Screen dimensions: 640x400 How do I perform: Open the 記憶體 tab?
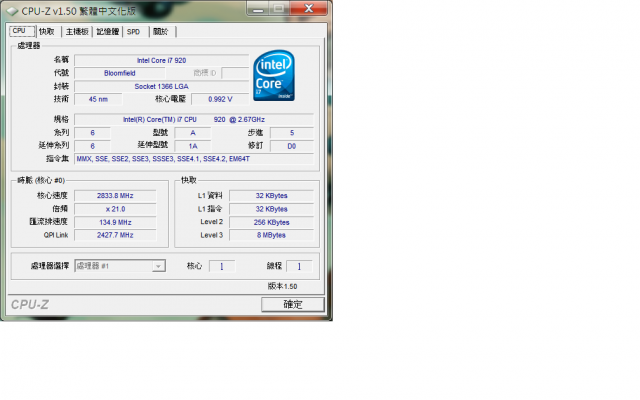point(108,31)
